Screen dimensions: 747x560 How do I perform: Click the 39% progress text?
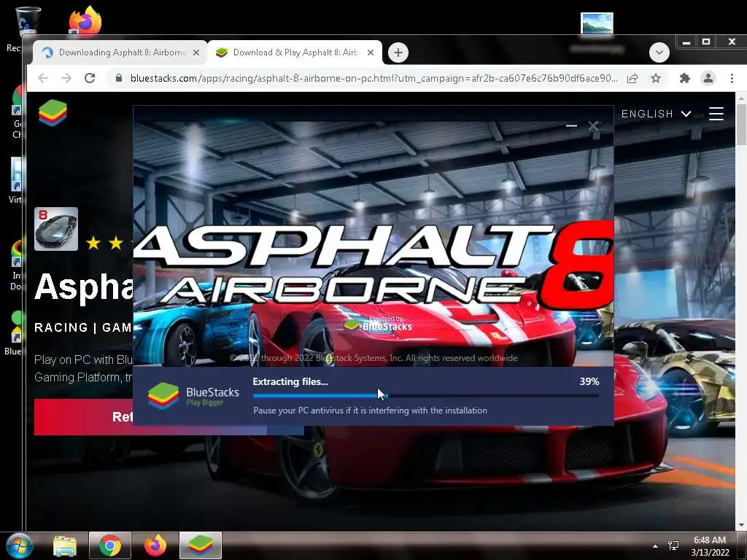(x=589, y=381)
